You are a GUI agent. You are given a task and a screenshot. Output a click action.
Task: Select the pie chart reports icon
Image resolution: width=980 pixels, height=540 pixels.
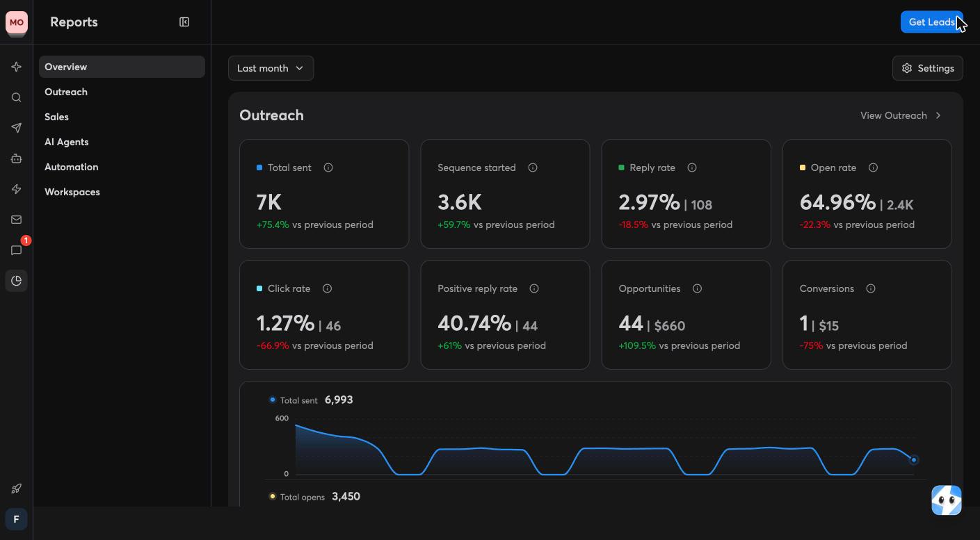coord(16,281)
